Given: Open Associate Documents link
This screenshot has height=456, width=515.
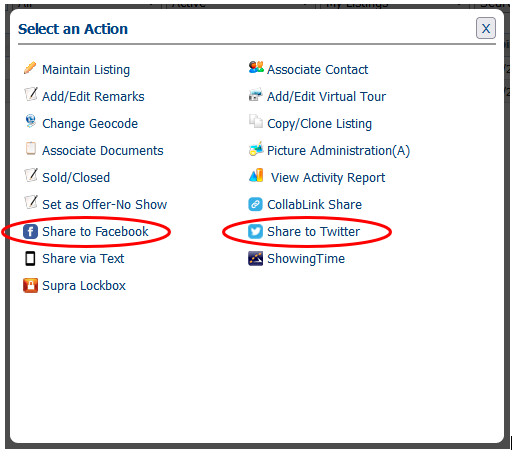Looking at the screenshot, I should [103, 151].
